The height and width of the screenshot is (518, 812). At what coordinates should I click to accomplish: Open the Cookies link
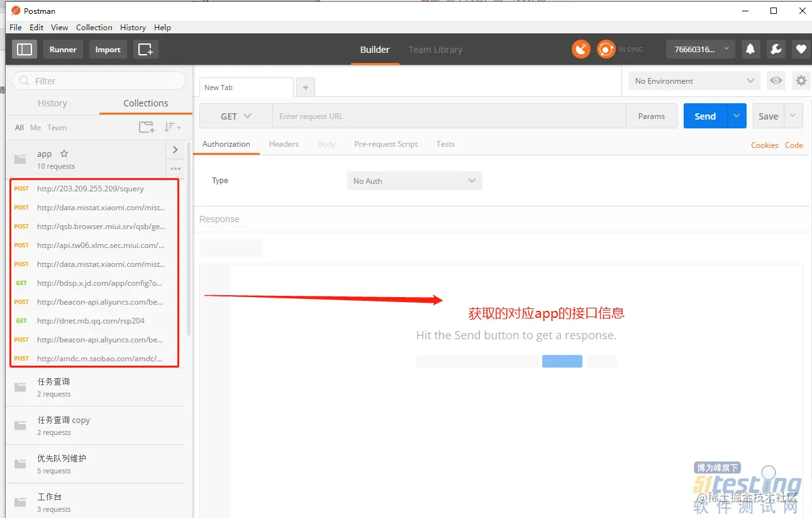click(x=765, y=145)
